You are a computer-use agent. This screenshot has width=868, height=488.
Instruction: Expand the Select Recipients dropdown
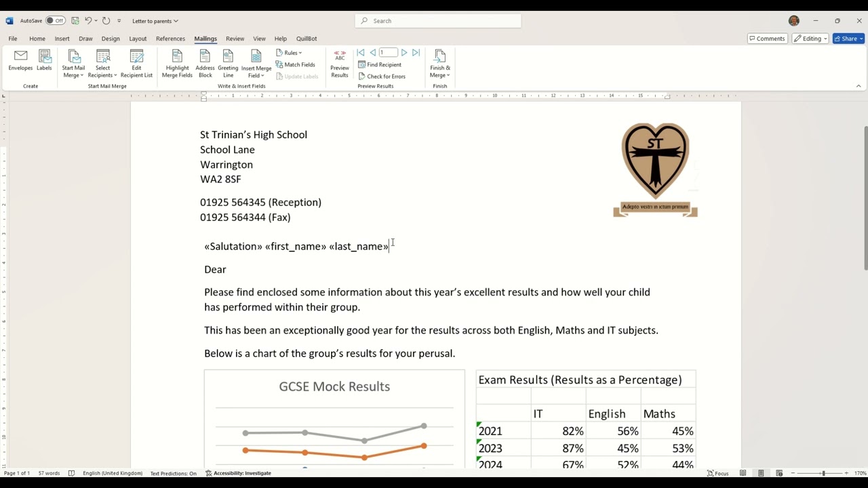click(x=102, y=64)
